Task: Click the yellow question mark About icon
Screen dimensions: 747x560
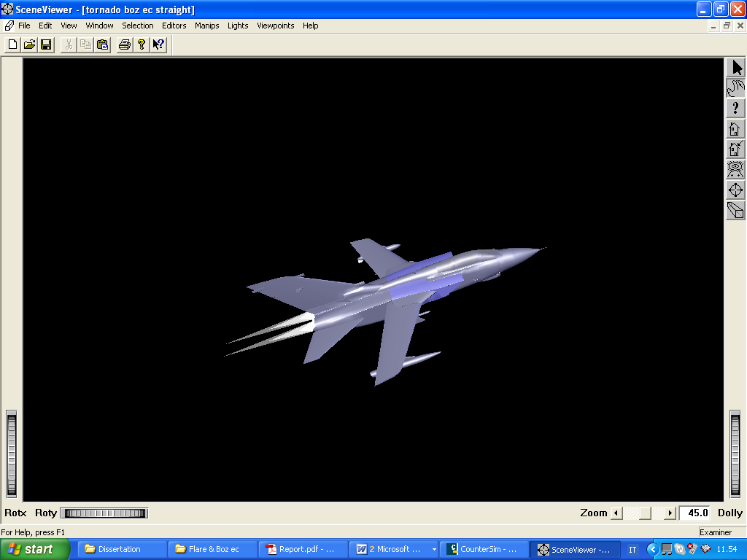Action: (x=142, y=44)
